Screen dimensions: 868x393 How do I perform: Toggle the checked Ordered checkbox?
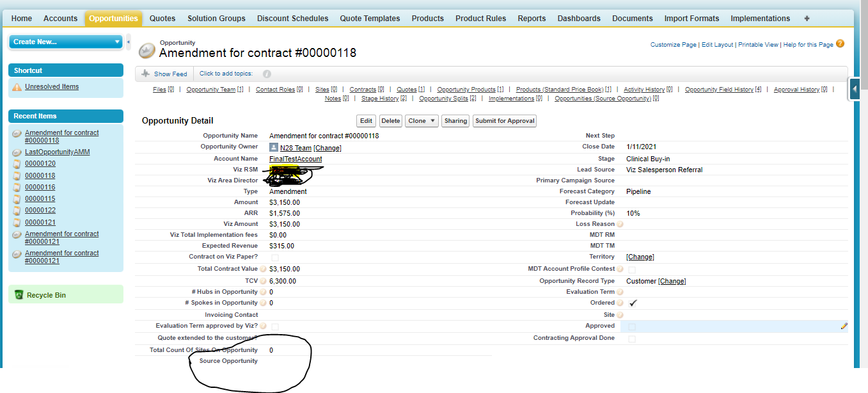tap(633, 303)
